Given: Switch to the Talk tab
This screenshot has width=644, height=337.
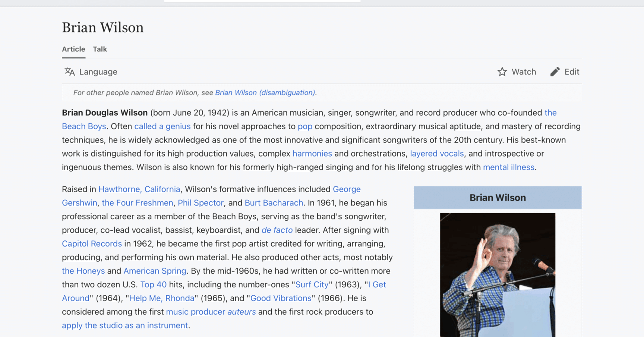Looking at the screenshot, I should (100, 49).
